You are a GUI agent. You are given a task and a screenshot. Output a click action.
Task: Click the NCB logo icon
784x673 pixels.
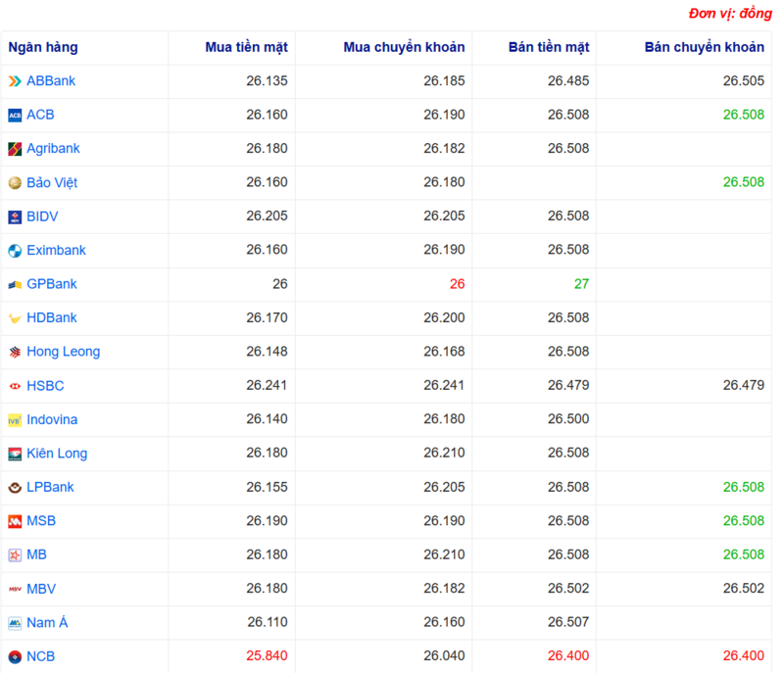click(x=15, y=656)
